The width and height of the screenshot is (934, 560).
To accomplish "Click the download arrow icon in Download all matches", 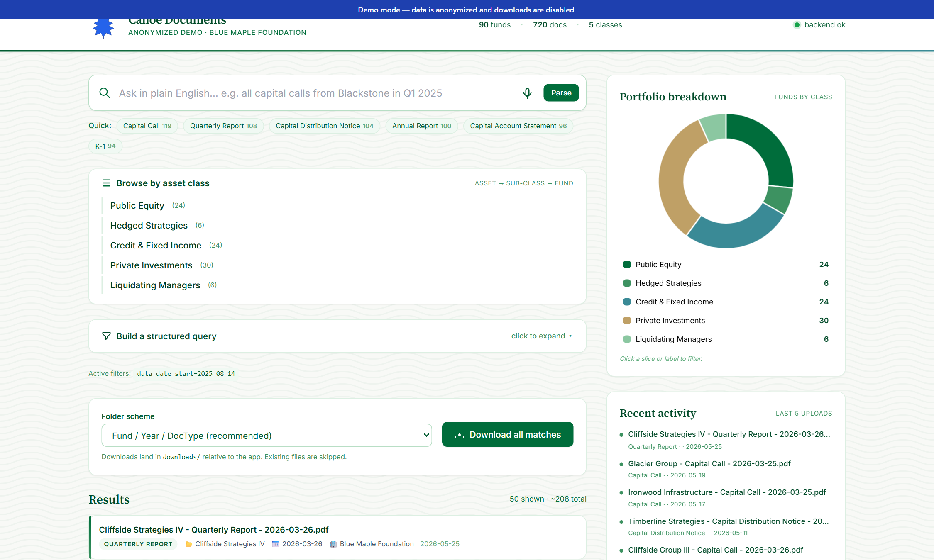I will point(460,435).
